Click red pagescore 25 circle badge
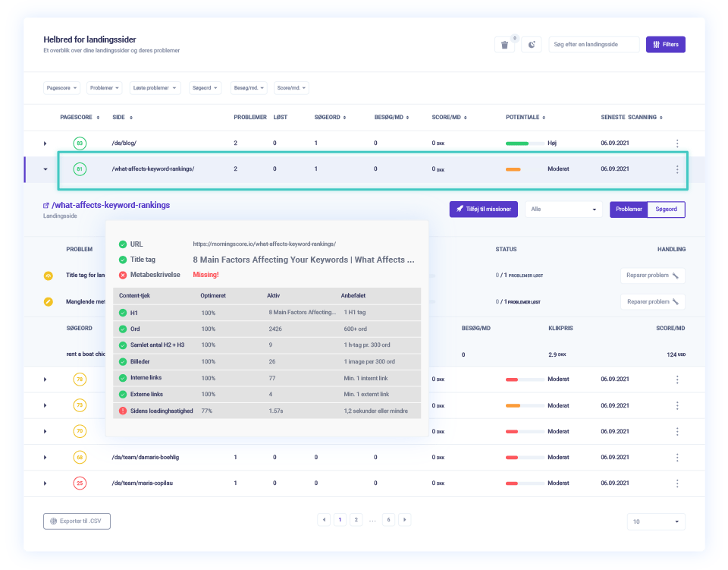Image resolution: width=728 pixels, height=570 pixels. (80, 483)
